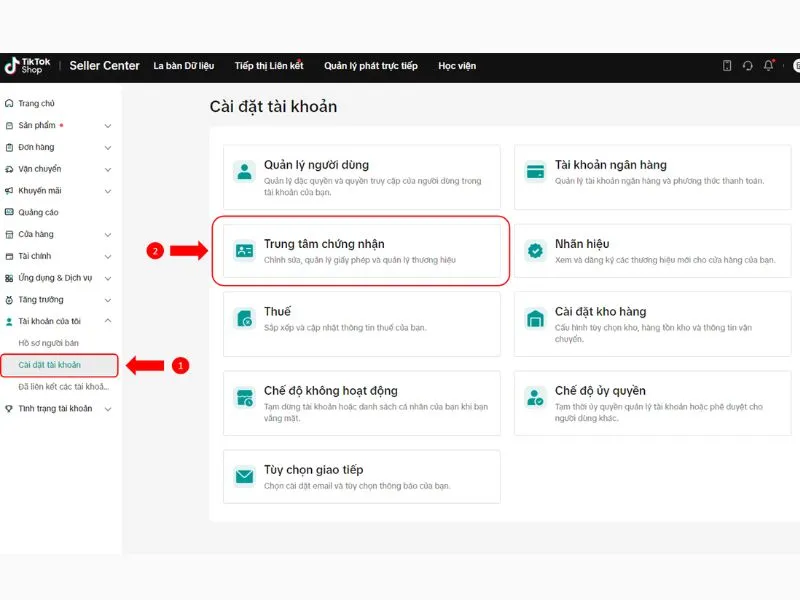
Task: Click the Vận chuyển shipping icon
Action: tap(9, 169)
